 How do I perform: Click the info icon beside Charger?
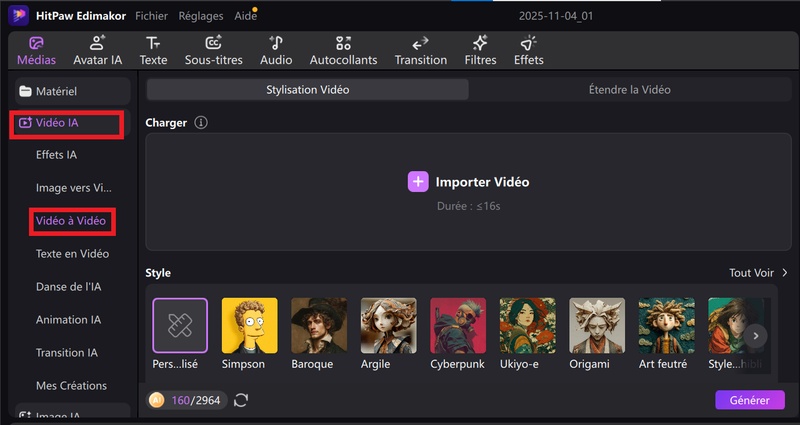201,122
